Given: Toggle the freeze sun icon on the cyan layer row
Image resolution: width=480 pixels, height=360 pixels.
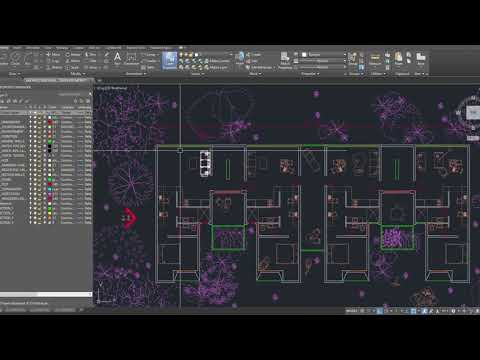Looking at the screenshot, I should click(x=35, y=189).
